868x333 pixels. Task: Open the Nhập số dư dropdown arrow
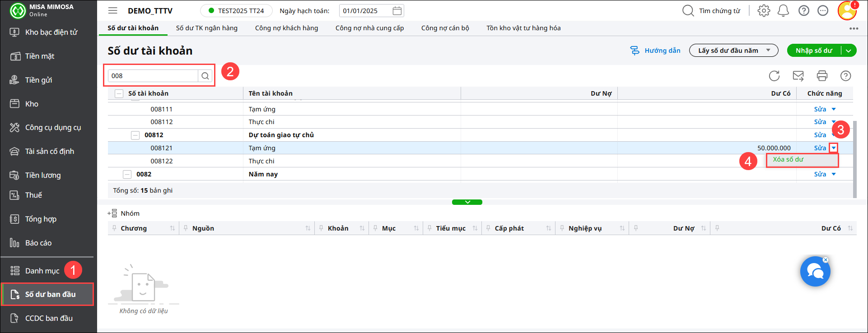pos(849,51)
